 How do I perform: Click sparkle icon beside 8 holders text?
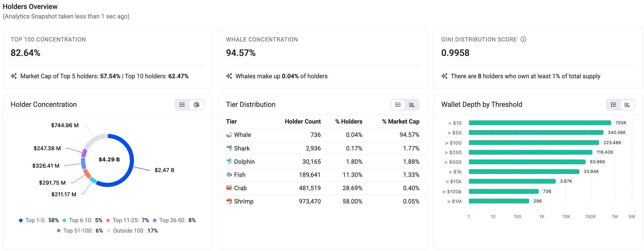click(444, 76)
